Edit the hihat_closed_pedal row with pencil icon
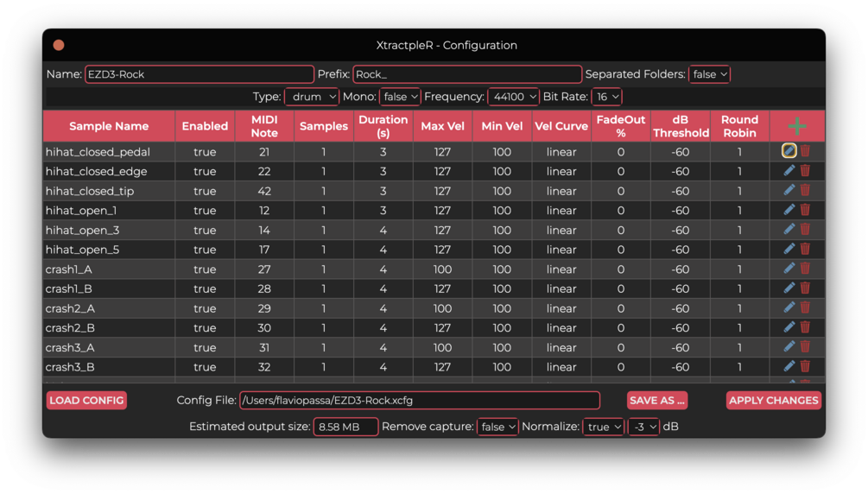 click(x=789, y=150)
